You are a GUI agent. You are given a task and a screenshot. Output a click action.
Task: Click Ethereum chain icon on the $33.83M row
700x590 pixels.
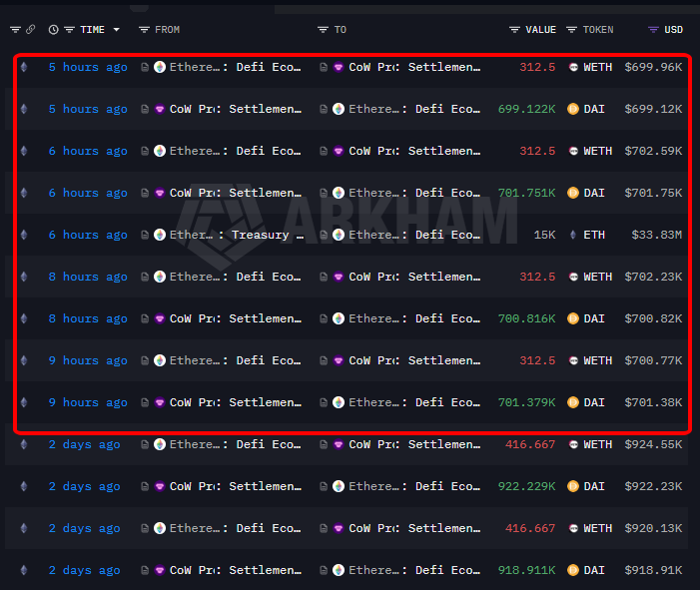click(24, 235)
